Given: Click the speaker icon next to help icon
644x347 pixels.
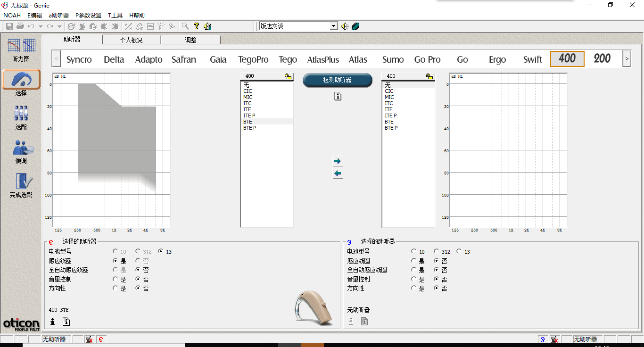Looking at the screenshot, I should click(207, 26).
